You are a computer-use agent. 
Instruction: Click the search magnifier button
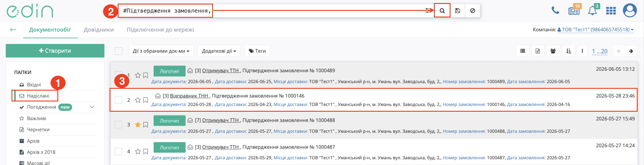click(442, 11)
